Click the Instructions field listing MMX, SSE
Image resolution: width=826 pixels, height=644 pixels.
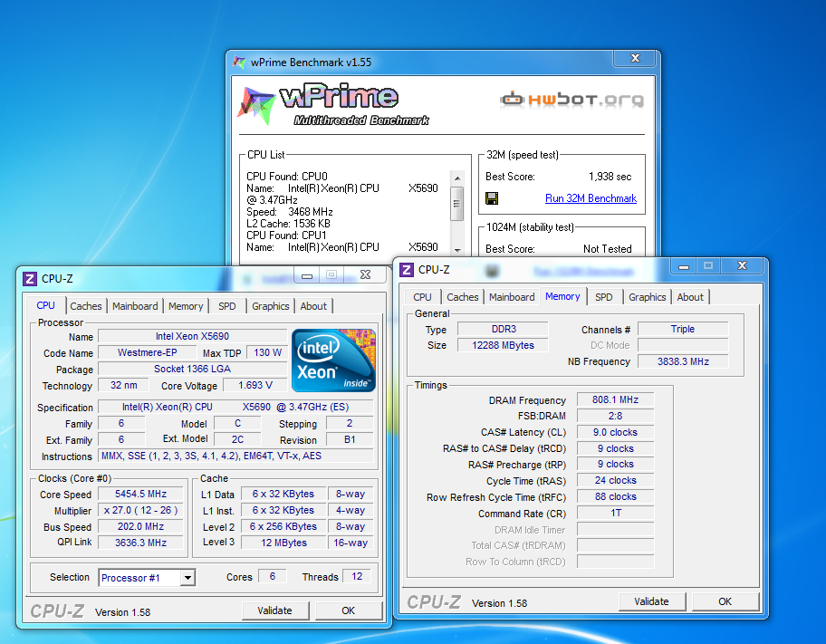[236, 456]
